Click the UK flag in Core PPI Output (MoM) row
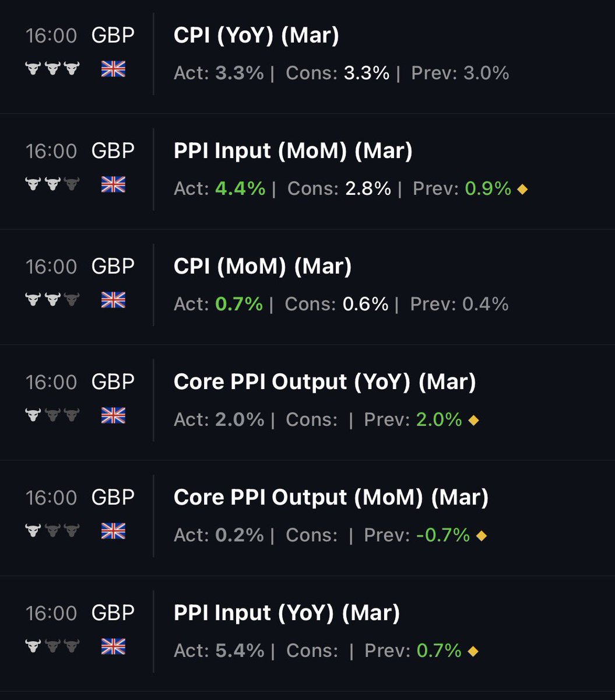Viewport: 615px width, 700px height. (x=113, y=531)
